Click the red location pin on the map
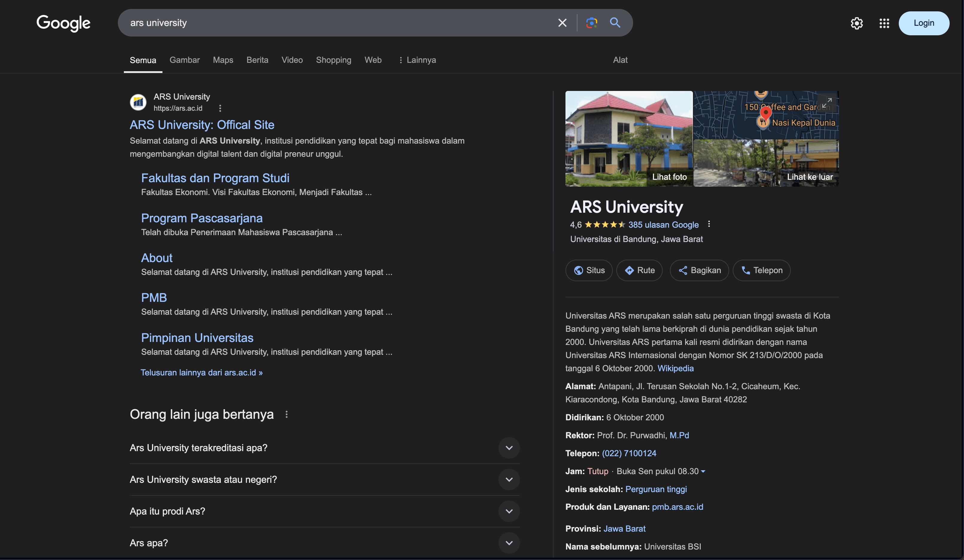Screen dimensions: 964x560 tap(765, 113)
